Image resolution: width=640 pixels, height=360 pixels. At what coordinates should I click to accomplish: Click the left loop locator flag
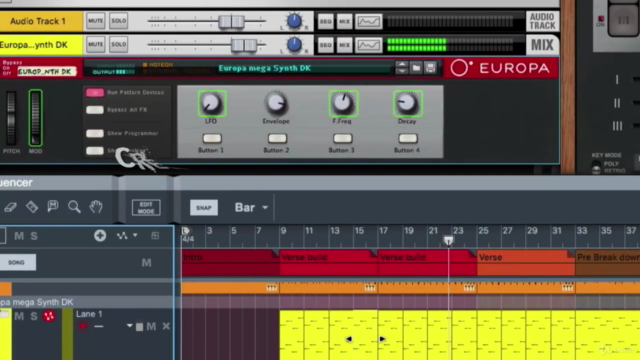coord(185,231)
